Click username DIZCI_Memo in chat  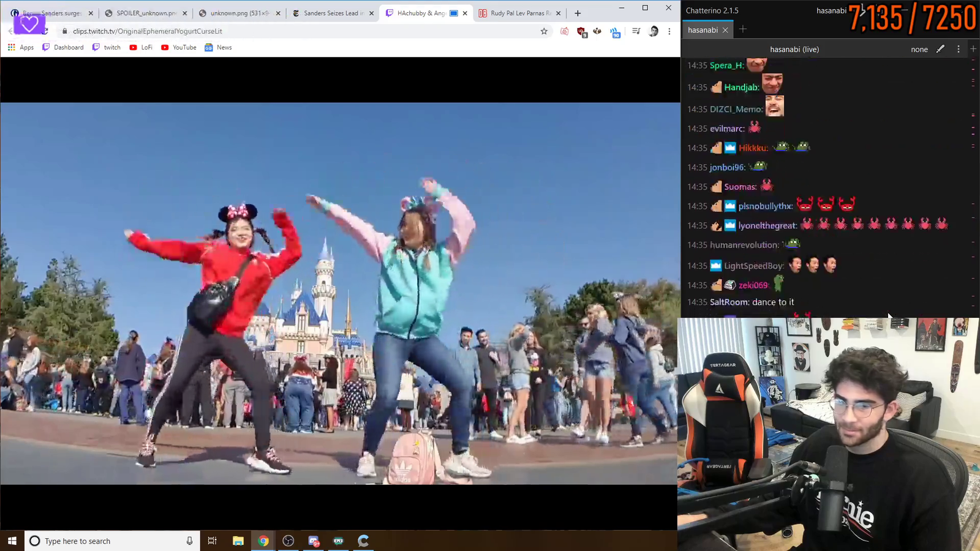(737, 110)
